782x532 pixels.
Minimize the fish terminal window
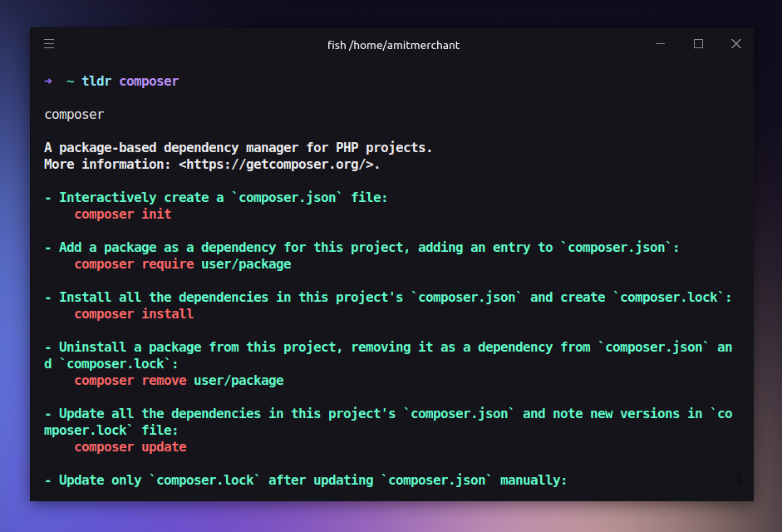coord(660,44)
